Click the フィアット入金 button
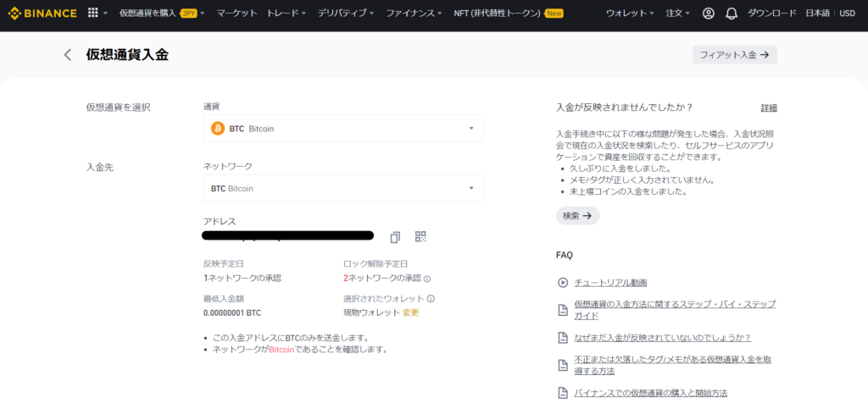 pos(735,55)
